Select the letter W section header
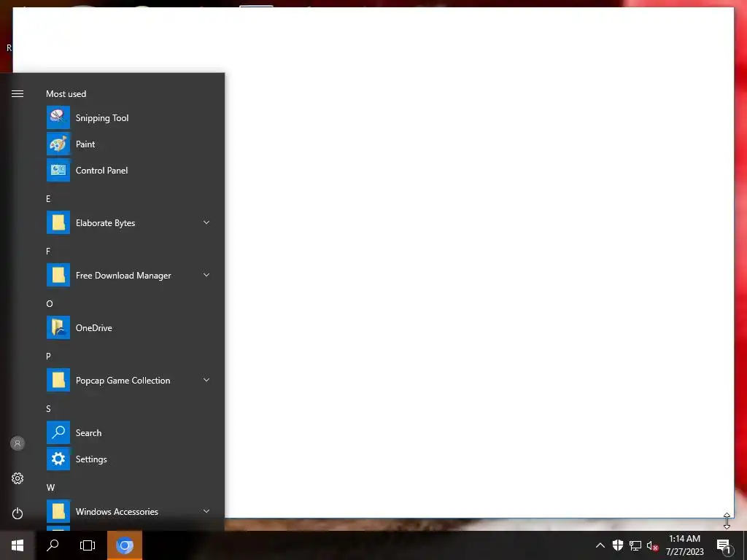 coord(50,488)
